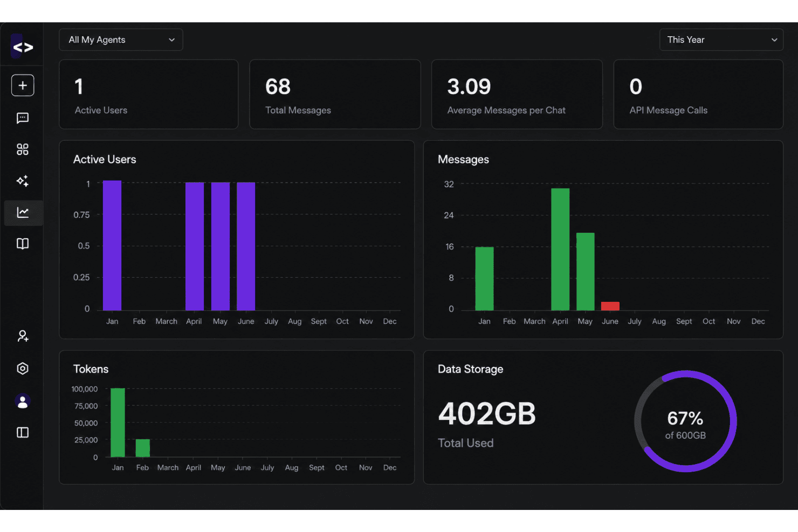Click the April bar in Messages chart
Screen dimensions: 798x532
point(560,249)
